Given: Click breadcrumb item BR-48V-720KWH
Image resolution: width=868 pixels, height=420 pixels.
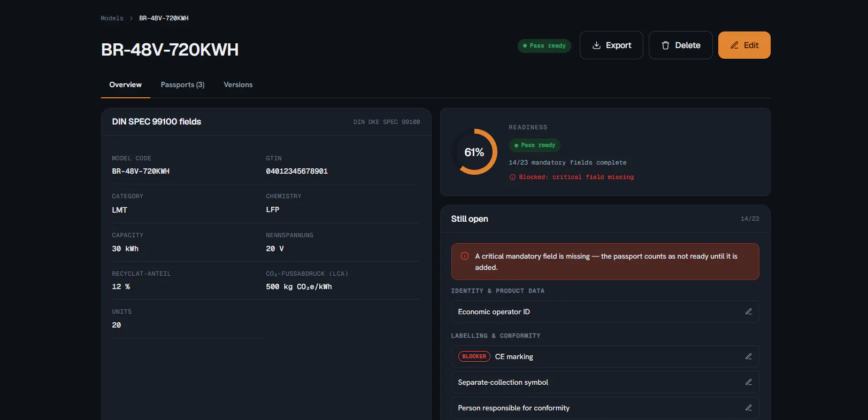Looking at the screenshot, I should coord(164,18).
